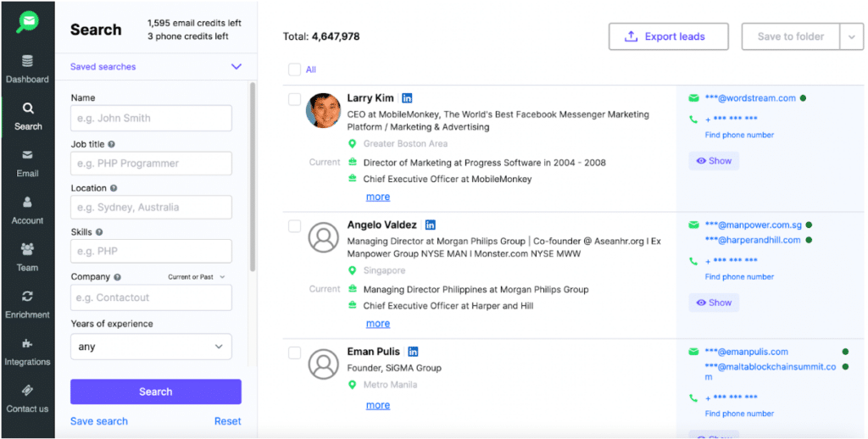This screenshot has width=868, height=439.
Task: Open the Email section in sidebar
Action: pos(27,163)
